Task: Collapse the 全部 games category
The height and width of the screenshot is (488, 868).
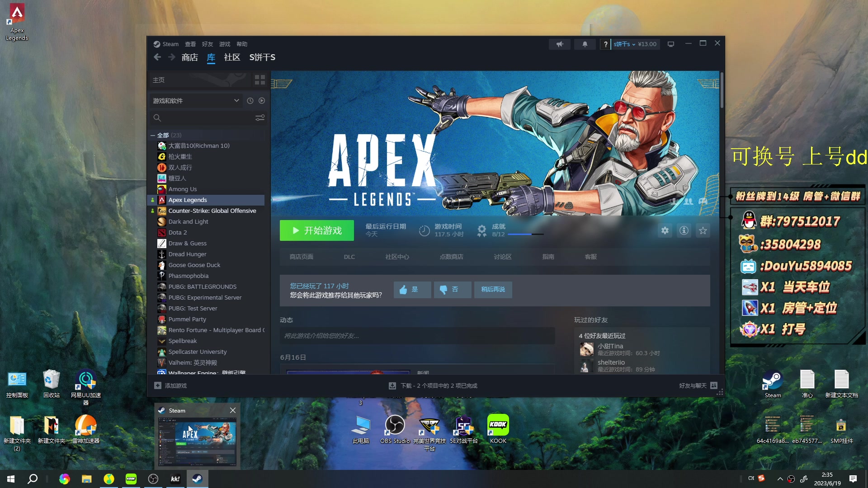Action: click(153, 136)
